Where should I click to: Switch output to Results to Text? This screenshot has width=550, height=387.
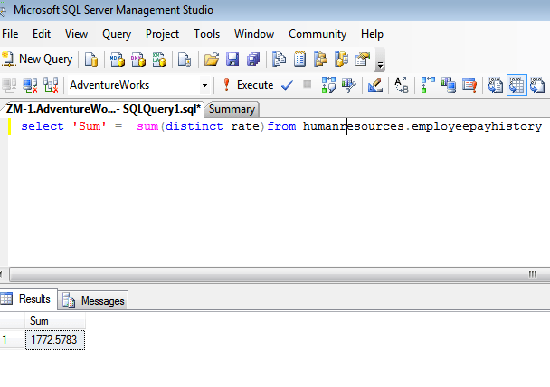click(495, 85)
